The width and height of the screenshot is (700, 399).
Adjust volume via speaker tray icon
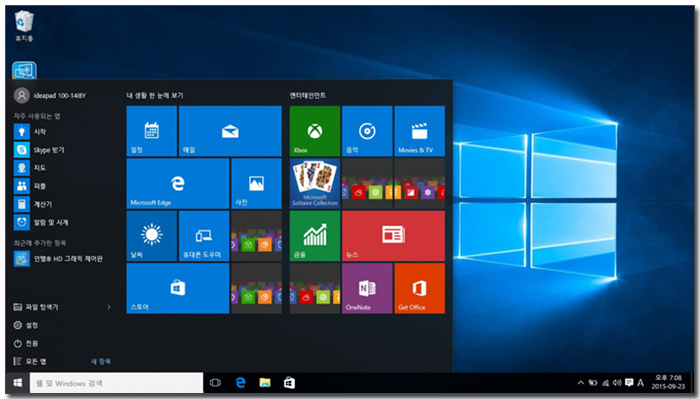coord(617,382)
